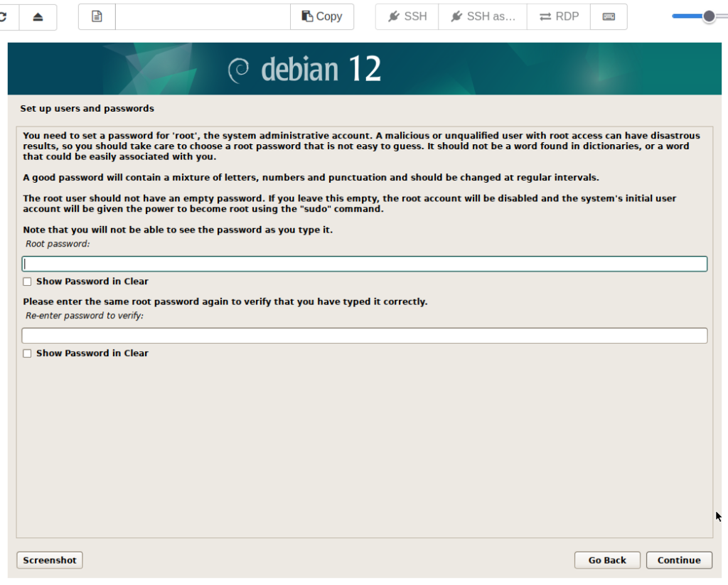Click the Re-enter password to verify field

click(364, 336)
